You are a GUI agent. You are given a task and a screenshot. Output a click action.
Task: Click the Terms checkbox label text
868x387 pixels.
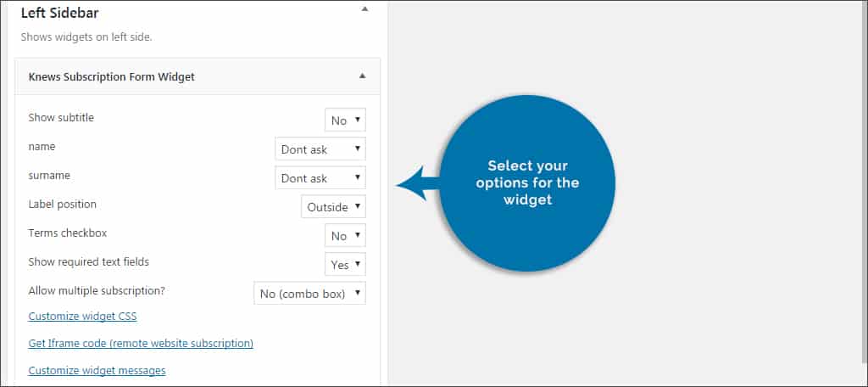pos(68,233)
